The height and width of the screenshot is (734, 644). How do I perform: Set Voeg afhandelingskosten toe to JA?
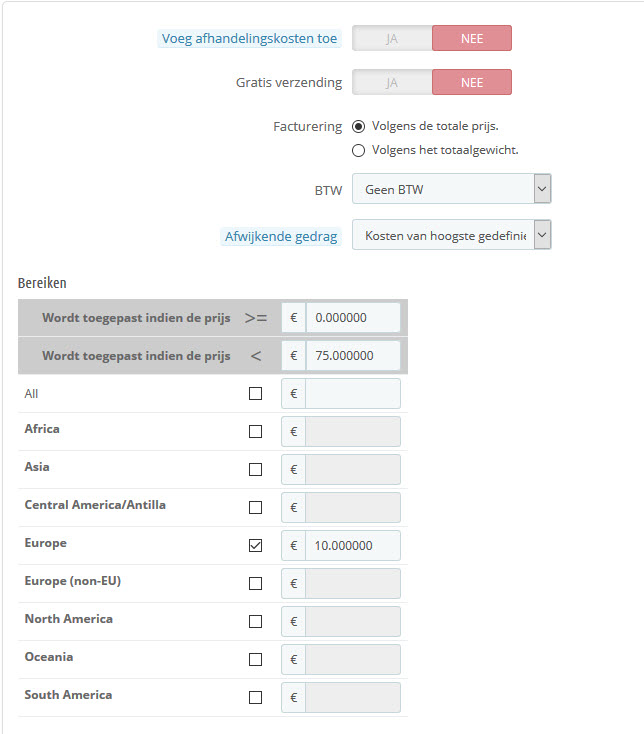[392, 39]
